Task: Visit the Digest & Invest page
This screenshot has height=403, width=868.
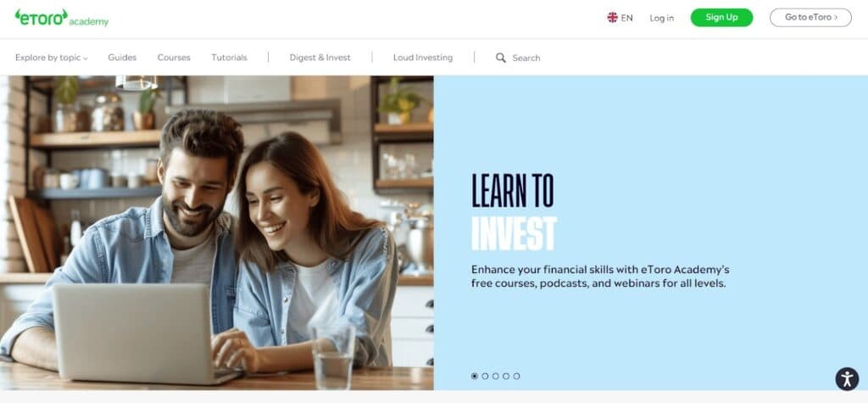Action: point(320,58)
